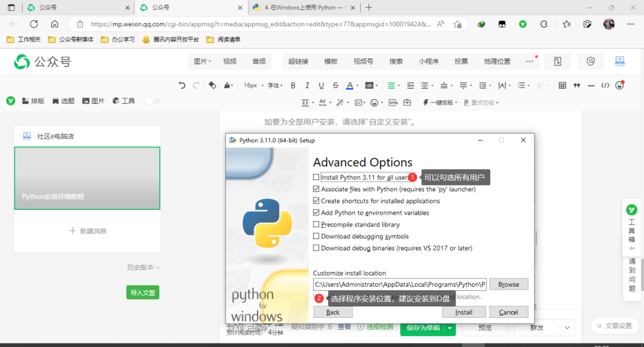The width and height of the screenshot is (644, 347).
Task: Insert a table with the table icon
Action: coord(562,85)
